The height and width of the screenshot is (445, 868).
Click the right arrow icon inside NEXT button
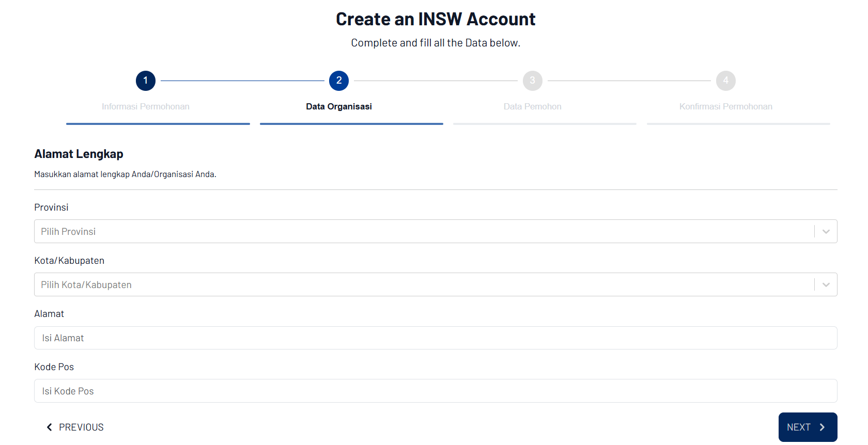tap(822, 427)
